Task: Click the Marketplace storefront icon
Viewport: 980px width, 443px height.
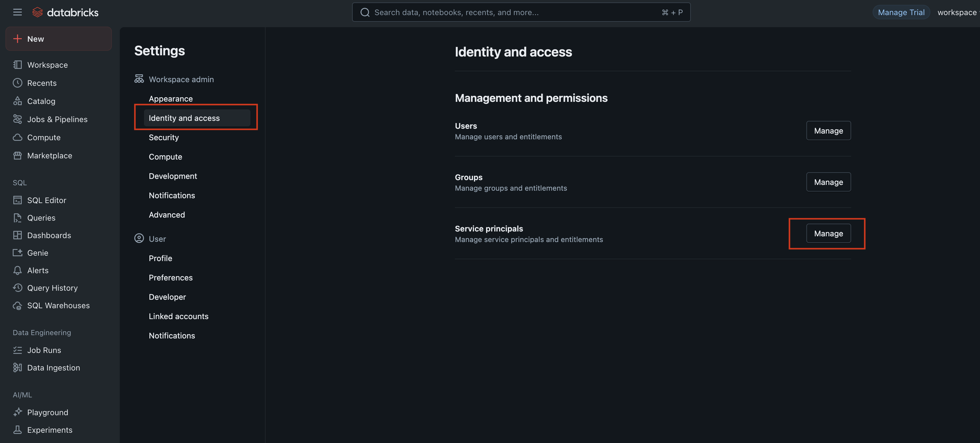Action: coord(18,155)
